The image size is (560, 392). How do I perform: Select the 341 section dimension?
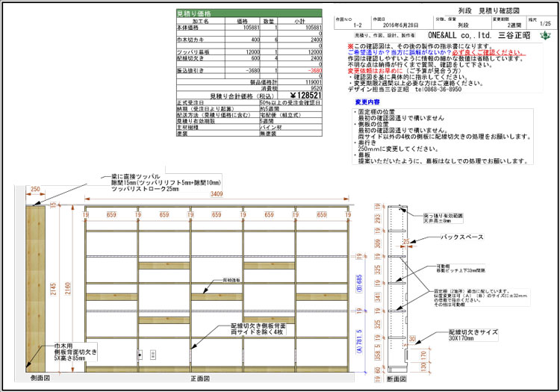tap(378, 297)
